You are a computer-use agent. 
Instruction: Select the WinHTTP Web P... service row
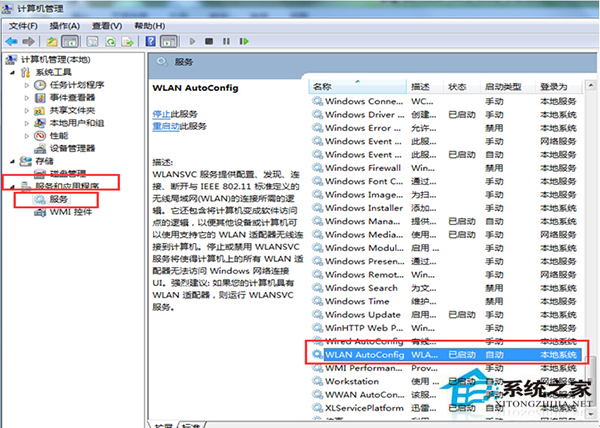[x=446, y=328]
